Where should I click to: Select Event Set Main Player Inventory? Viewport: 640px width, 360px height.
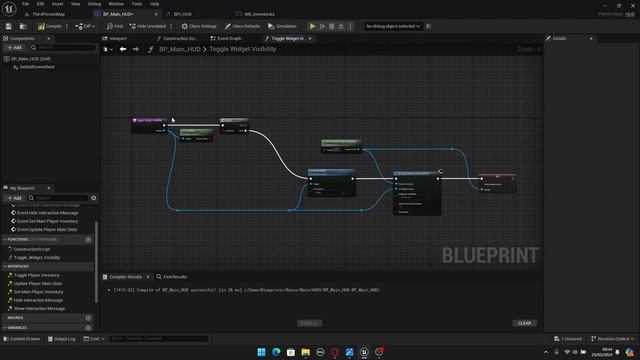click(x=47, y=221)
